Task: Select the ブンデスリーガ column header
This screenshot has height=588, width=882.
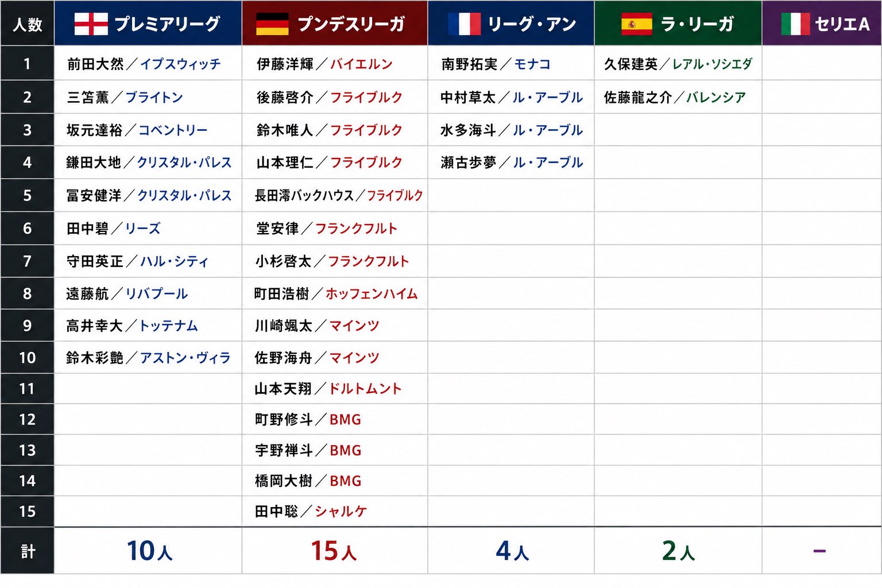Action: (x=335, y=23)
